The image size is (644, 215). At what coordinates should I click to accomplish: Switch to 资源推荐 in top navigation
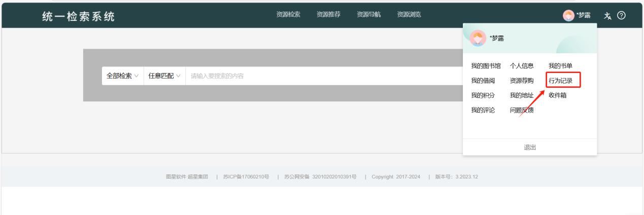pos(328,14)
